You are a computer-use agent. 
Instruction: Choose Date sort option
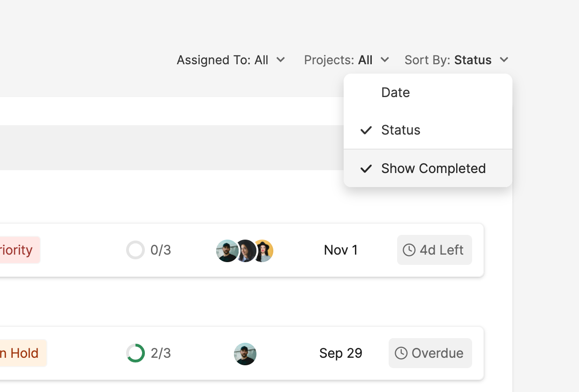point(395,92)
